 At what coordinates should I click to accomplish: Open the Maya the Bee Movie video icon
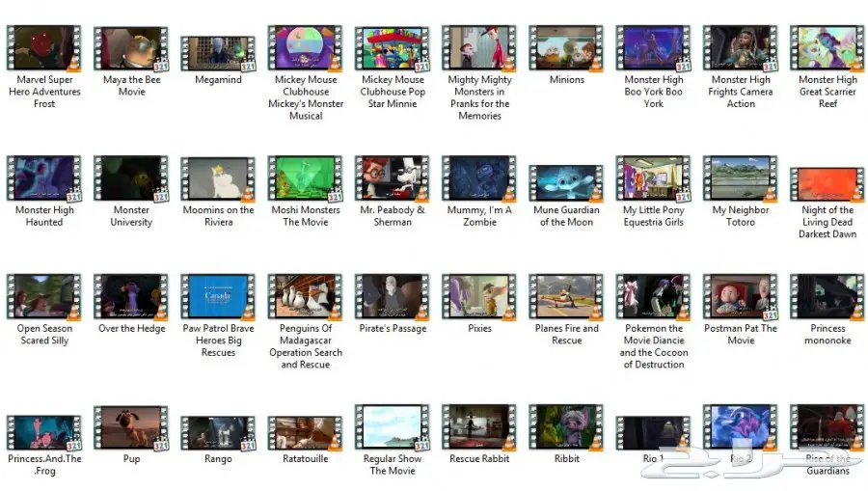tap(131, 48)
